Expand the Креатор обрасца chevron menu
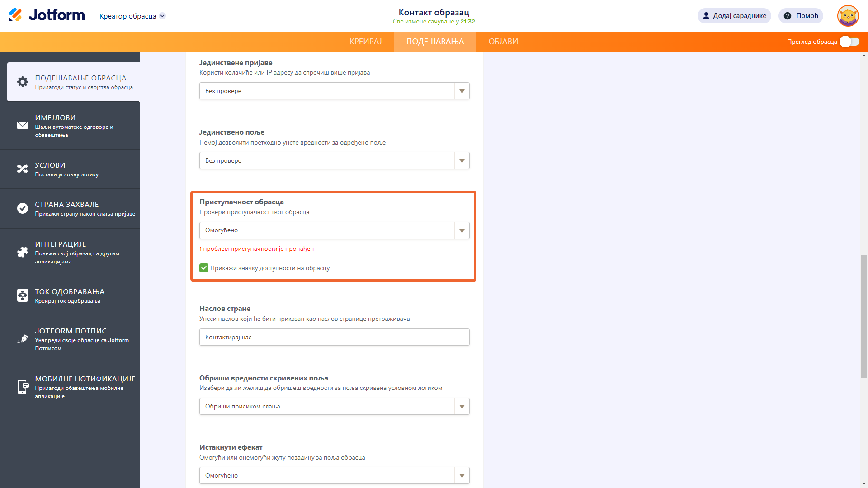The image size is (868, 488). pyautogui.click(x=162, y=16)
